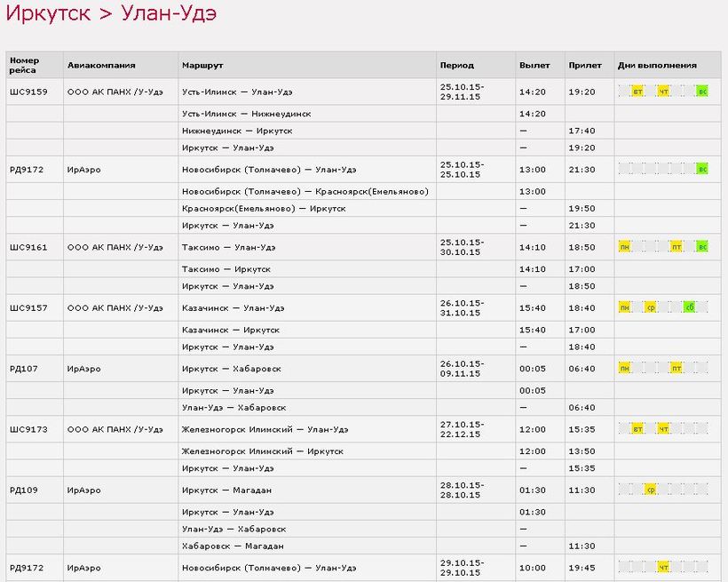Viewport: 728px width, 582px height.
Task: Click green 'вс' day marker of ШС9161
Action: coord(702,247)
